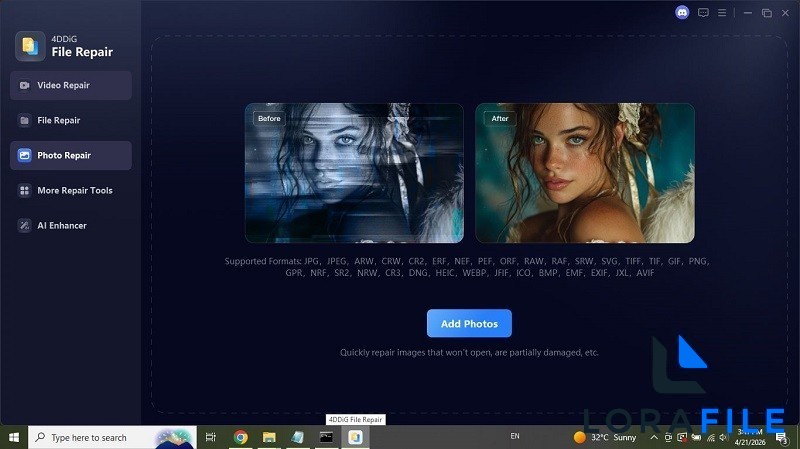This screenshot has width=800, height=449.
Task: Click the volume speaker tray icon
Action: [723, 437]
